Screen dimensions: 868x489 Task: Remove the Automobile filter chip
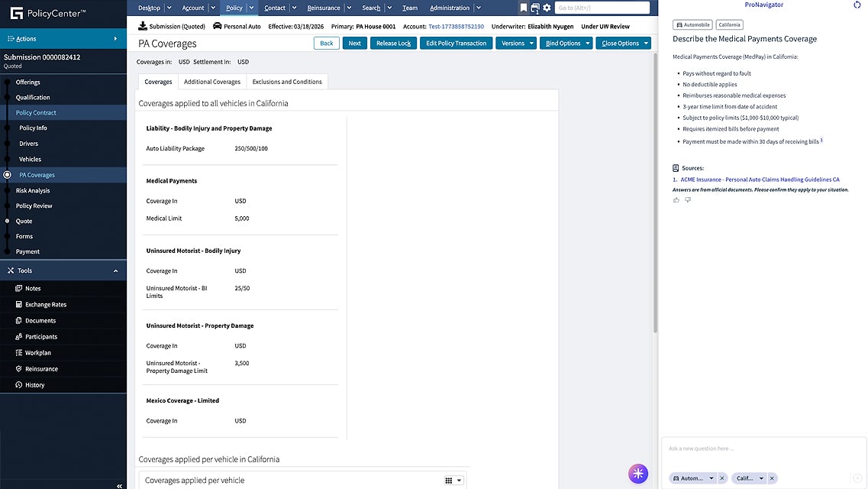(x=722, y=478)
